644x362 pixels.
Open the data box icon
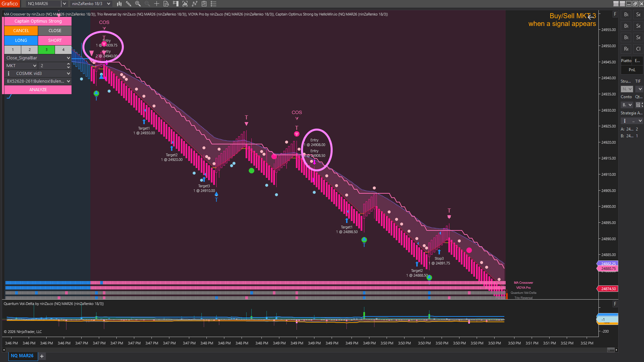[x=166, y=4]
